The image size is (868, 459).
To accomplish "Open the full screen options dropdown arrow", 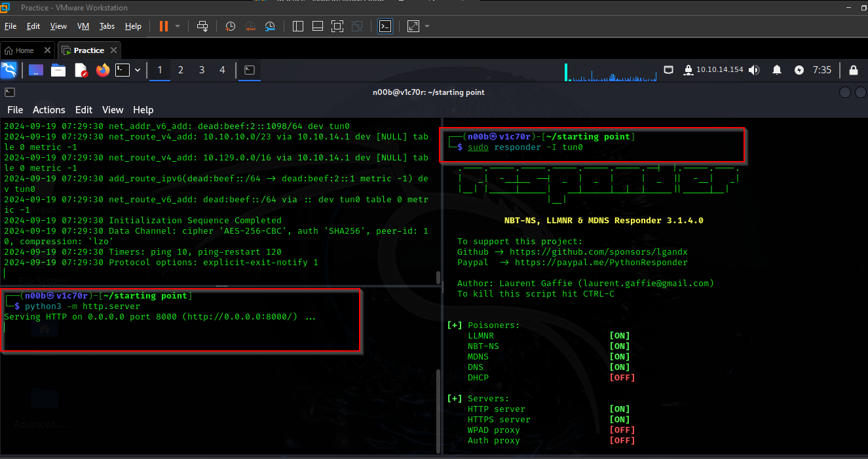I will [x=427, y=26].
